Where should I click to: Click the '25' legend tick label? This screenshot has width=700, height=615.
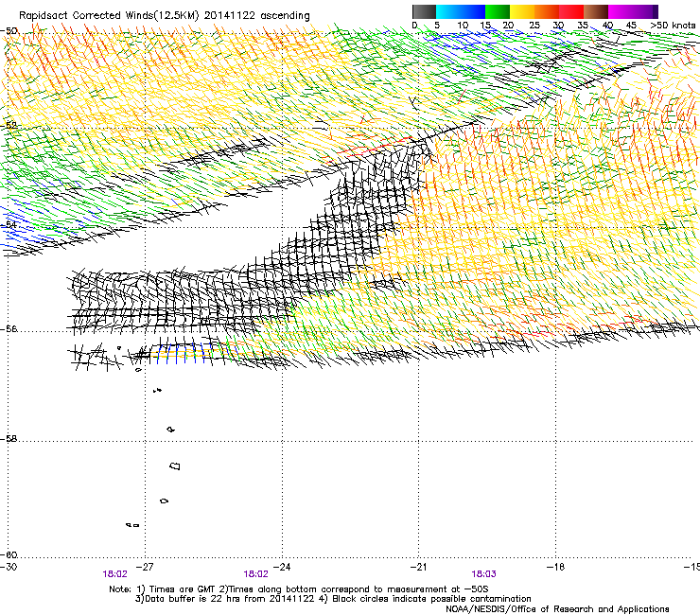tap(534, 26)
